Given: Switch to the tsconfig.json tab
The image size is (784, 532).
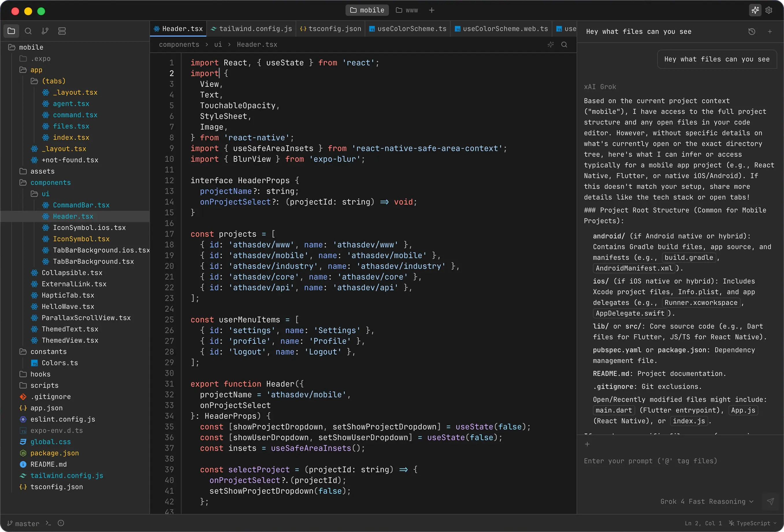Looking at the screenshot, I should (330, 29).
